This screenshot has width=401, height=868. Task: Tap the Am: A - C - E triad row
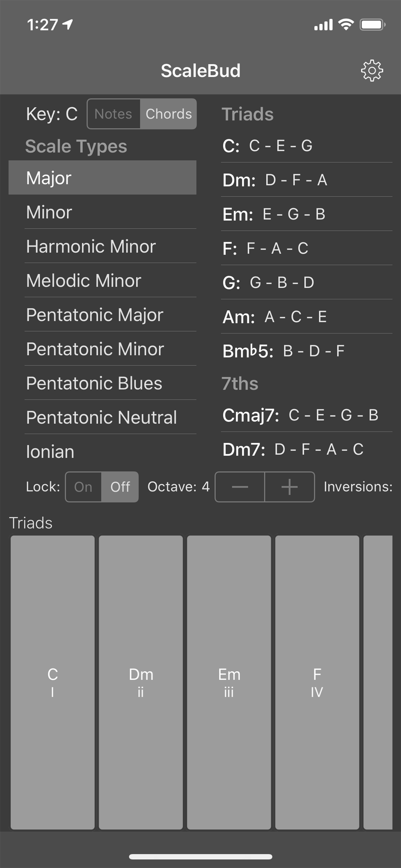(x=307, y=317)
